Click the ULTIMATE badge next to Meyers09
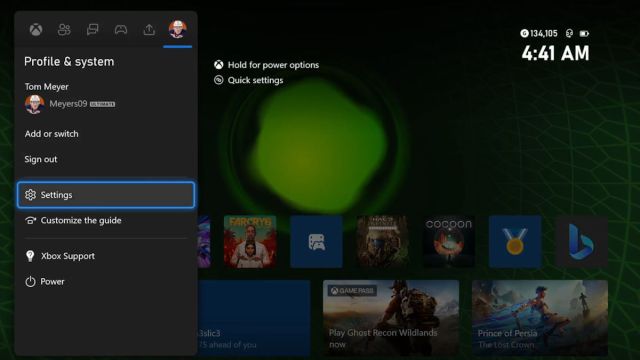The width and height of the screenshot is (640, 360). (102, 104)
